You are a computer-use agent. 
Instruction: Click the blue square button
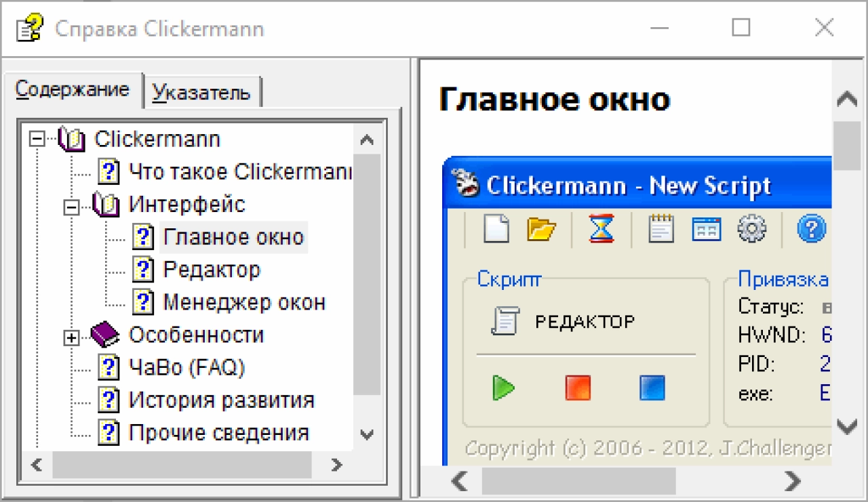[x=652, y=388]
